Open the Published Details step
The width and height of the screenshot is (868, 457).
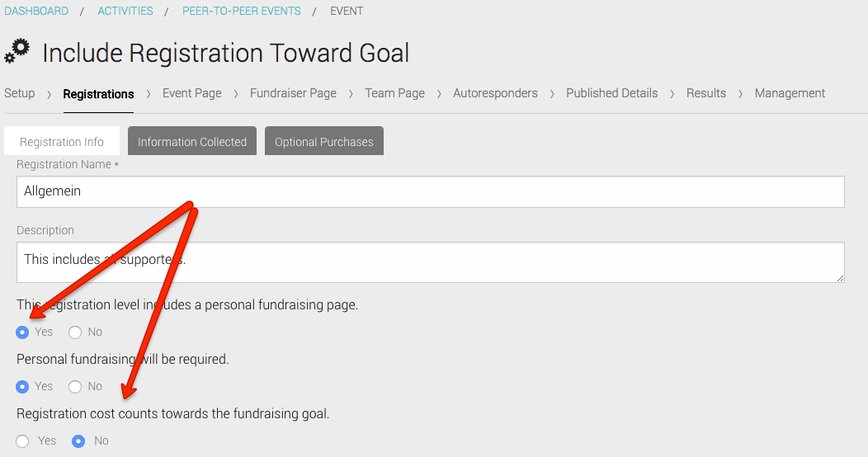click(611, 93)
